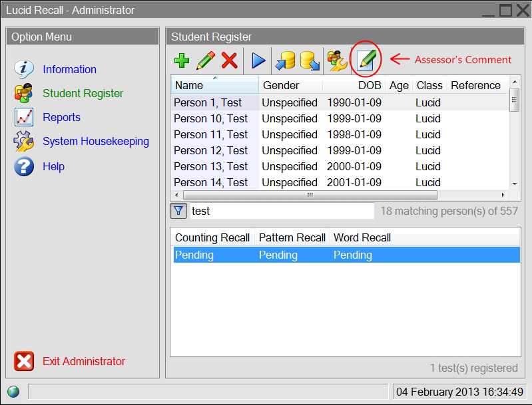
Task: Click the Reports chart icon
Action: coord(24,117)
